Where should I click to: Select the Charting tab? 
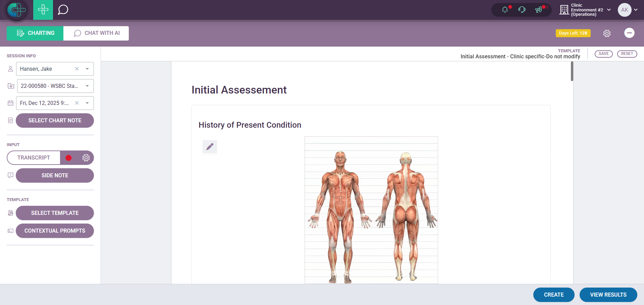(x=35, y=33)
